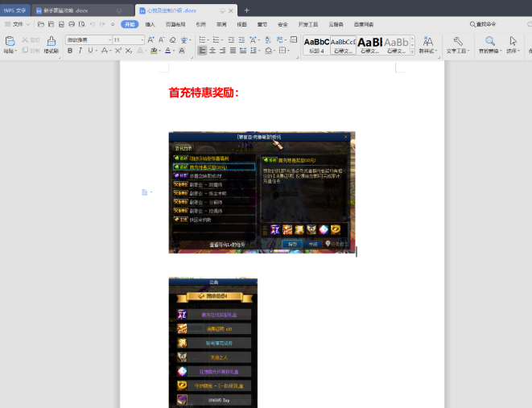
Task: Click the decrease font size icon
Action: (162, 40)
